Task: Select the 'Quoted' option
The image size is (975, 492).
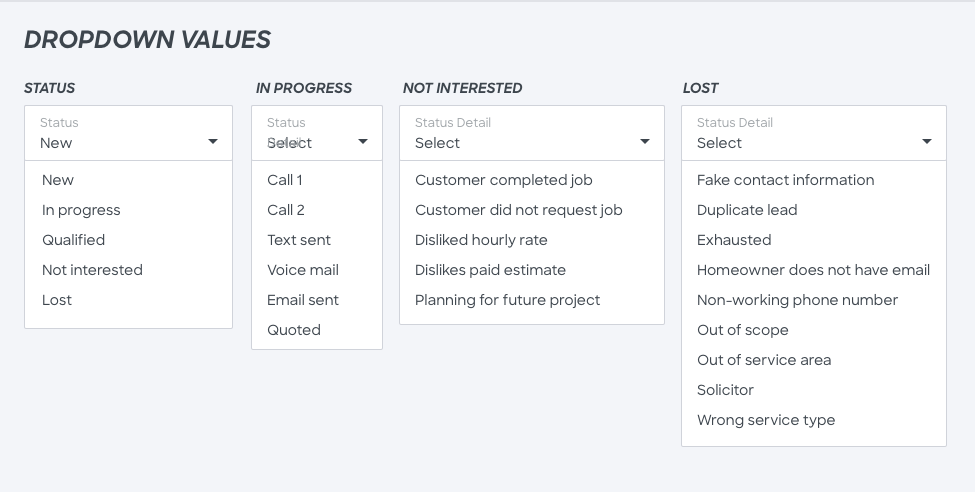Action: coord(294,330)
